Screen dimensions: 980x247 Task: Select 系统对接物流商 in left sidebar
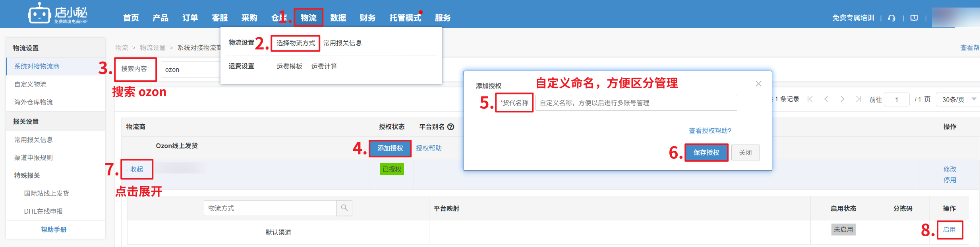coord(56,66)
